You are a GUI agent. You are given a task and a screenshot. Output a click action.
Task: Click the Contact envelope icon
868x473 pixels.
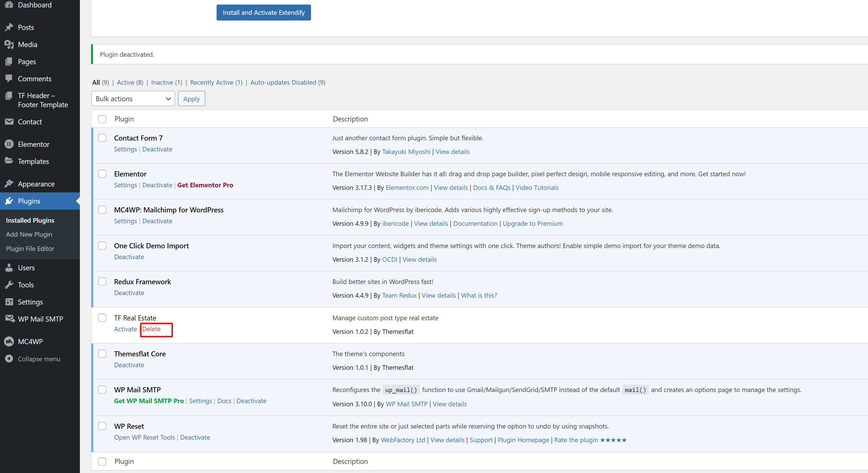coord(9,121)
